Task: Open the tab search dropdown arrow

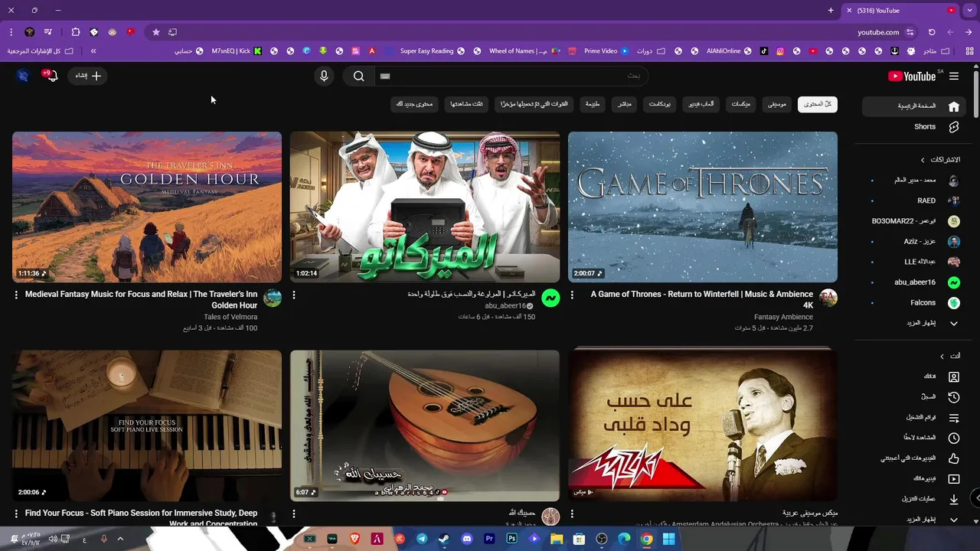Action: (969, 10)
